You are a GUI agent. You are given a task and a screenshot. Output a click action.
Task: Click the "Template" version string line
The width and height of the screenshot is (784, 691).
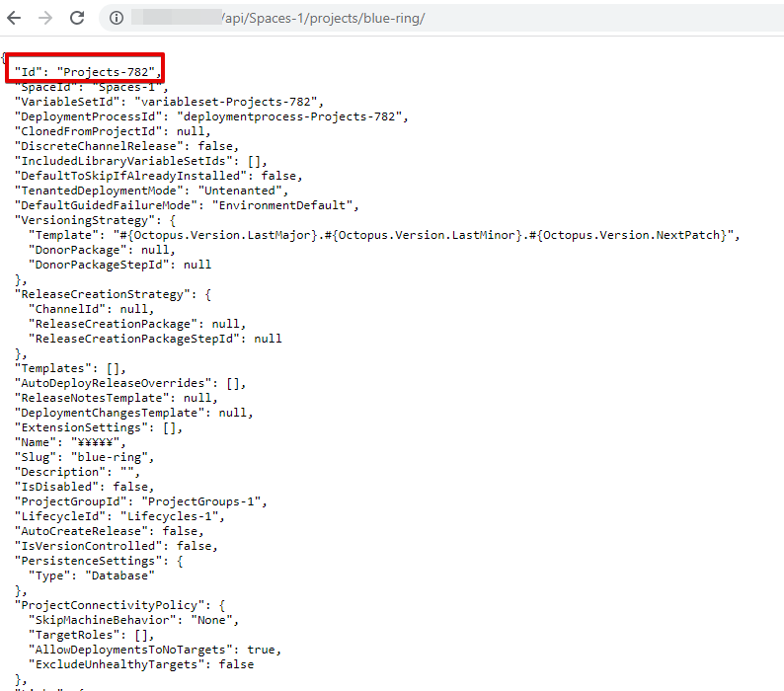[384, 235]
